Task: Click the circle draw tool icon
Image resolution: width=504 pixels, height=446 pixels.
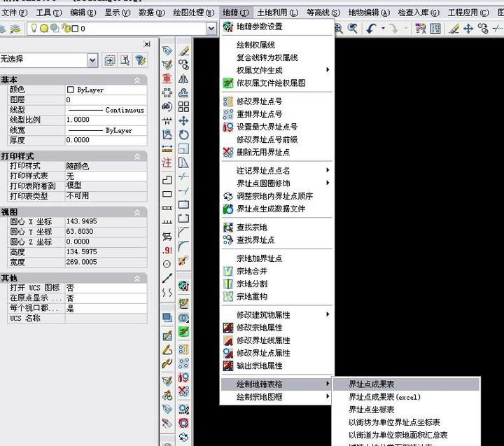Action: tap(167, 264)
